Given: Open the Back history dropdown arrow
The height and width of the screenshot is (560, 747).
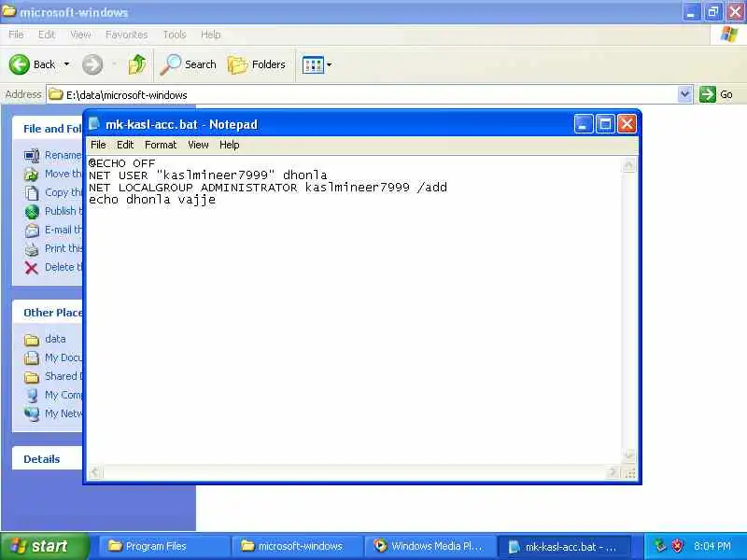Looking at the screenshot, I should (66, 63).
